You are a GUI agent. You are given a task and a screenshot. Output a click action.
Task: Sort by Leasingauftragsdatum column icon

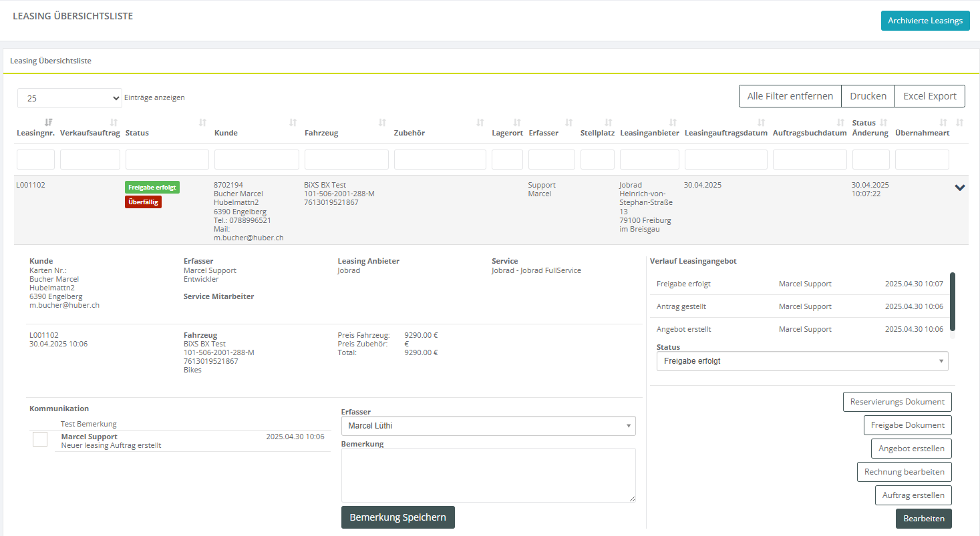point(761,123)
